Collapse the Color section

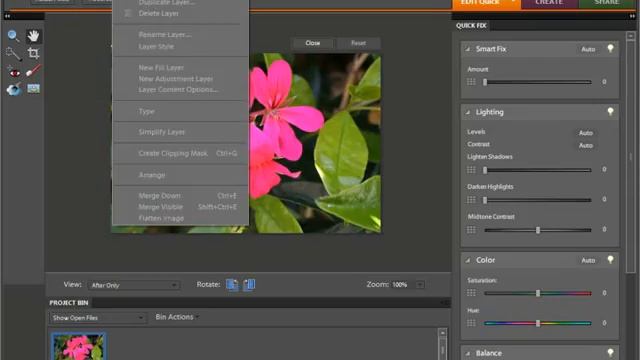[x=468, y=260]
